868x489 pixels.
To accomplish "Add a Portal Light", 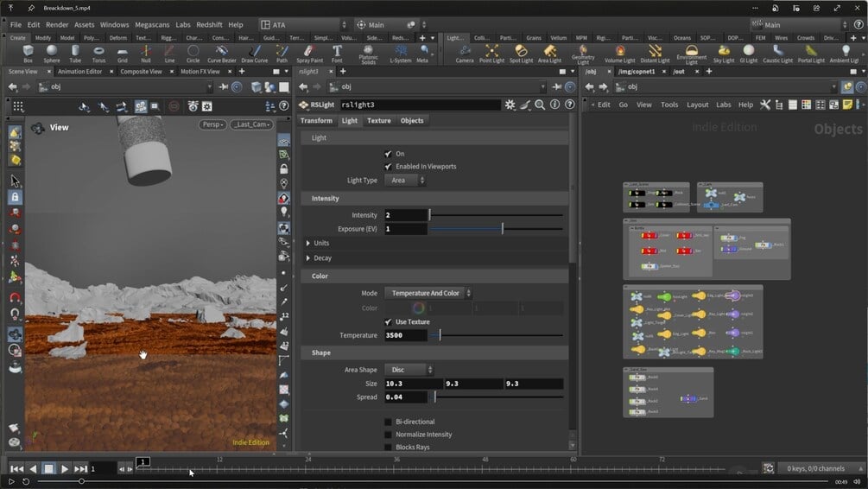I will click(x=811, y=54).
